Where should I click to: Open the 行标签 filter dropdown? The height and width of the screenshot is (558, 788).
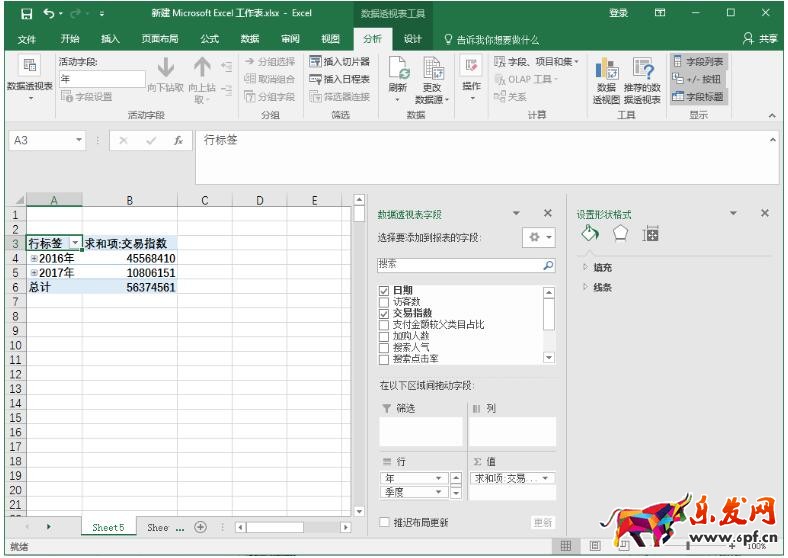point(74,244)
